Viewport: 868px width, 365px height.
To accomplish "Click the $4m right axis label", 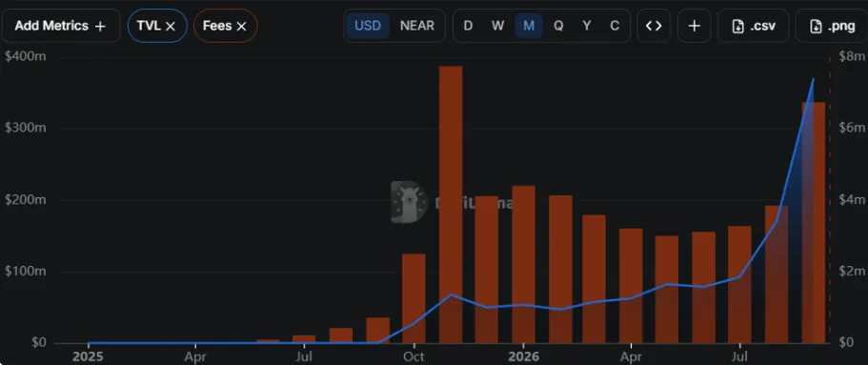I will pos(852,200).
